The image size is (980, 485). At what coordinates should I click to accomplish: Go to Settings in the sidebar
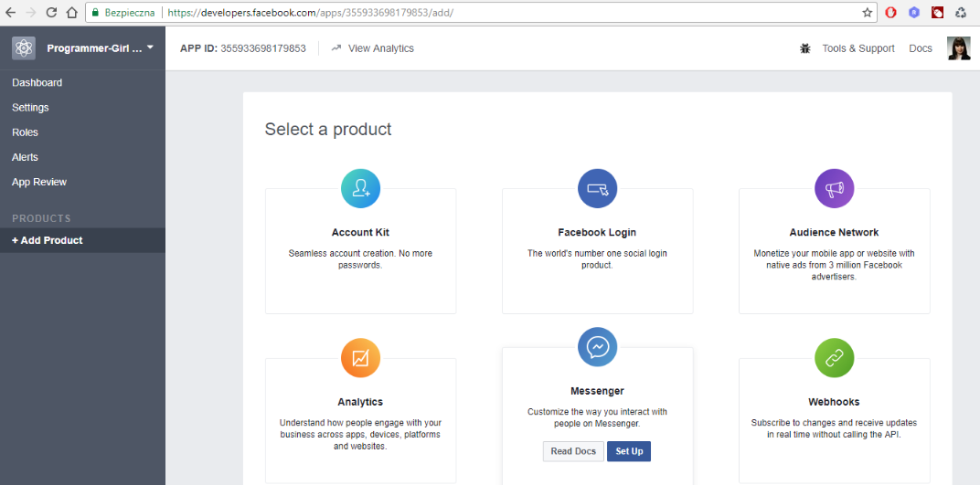[30, 108]
